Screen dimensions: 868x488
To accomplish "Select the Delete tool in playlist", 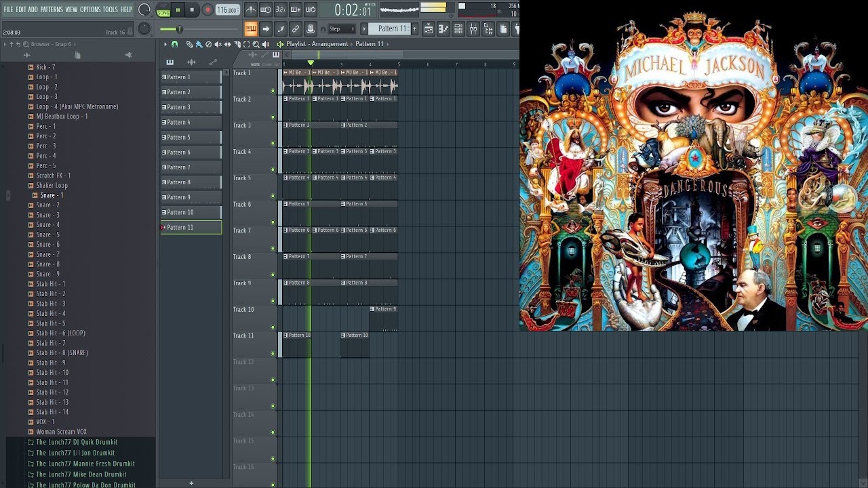I will (208, 44).
